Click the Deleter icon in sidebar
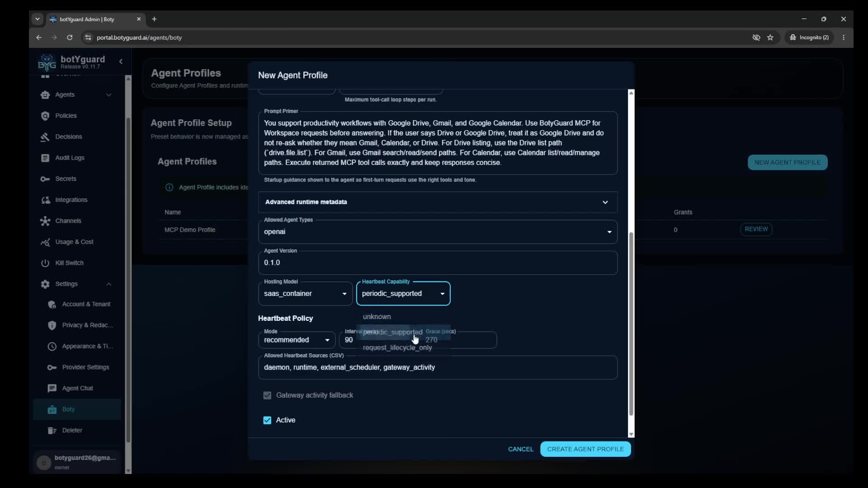This screenshot has height=488, width=868. [52, 430]
